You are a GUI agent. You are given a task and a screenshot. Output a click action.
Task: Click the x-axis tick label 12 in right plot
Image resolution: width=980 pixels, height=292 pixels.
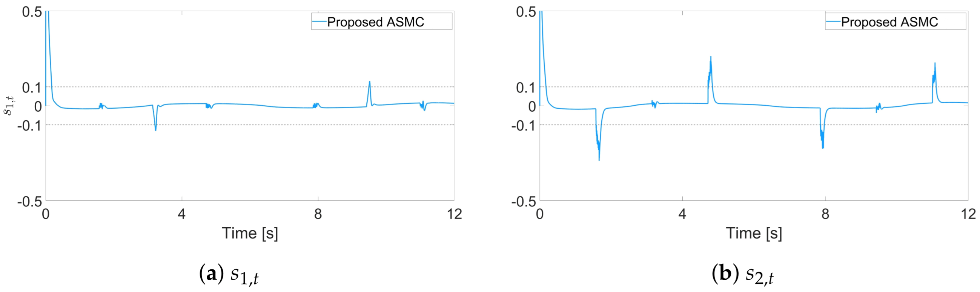[968, 214]
